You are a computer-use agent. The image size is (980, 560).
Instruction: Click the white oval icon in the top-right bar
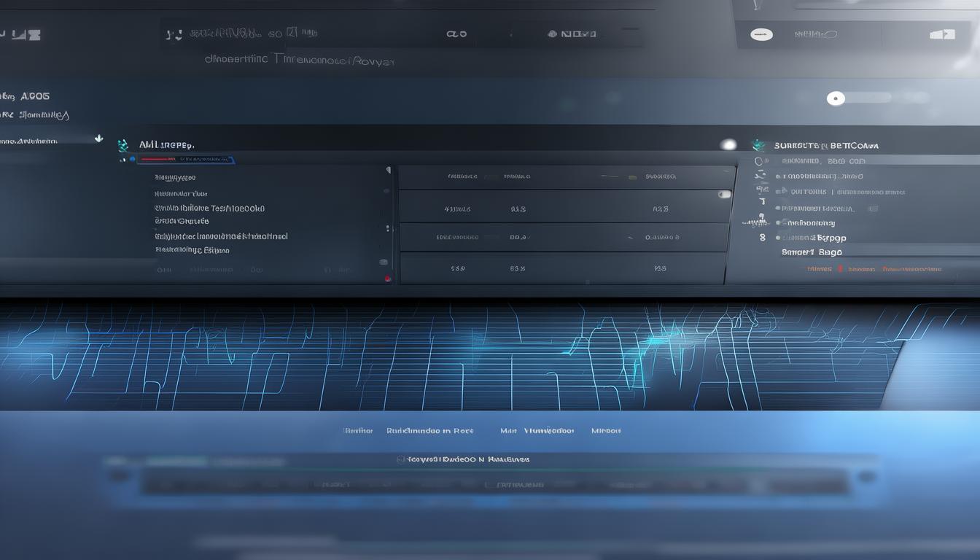(761, 34)
